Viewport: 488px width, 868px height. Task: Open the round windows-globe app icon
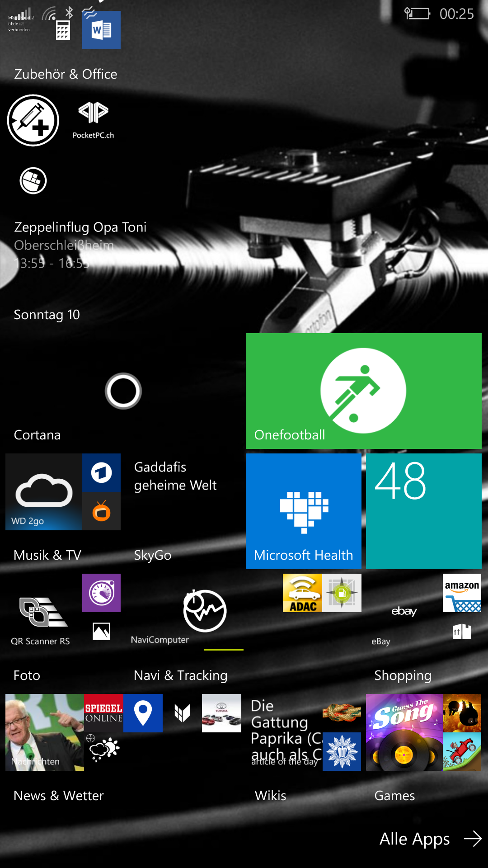(33, 181)
